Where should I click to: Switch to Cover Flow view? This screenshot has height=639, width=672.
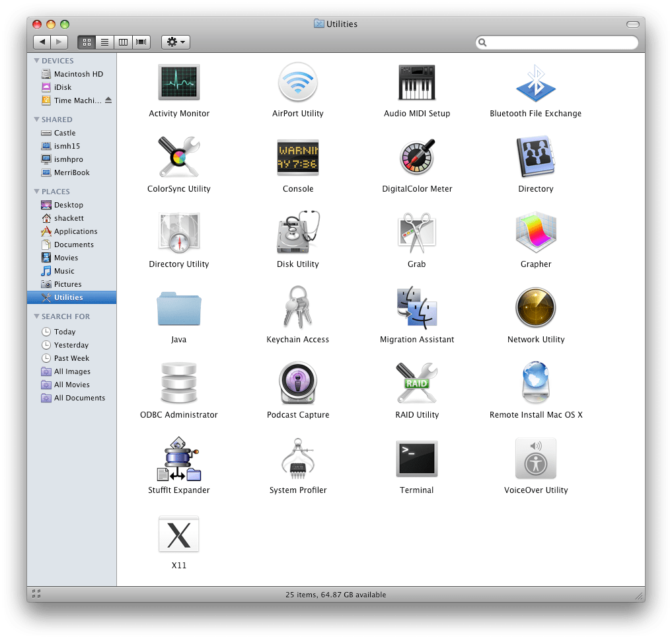click(x=141, y=42)
